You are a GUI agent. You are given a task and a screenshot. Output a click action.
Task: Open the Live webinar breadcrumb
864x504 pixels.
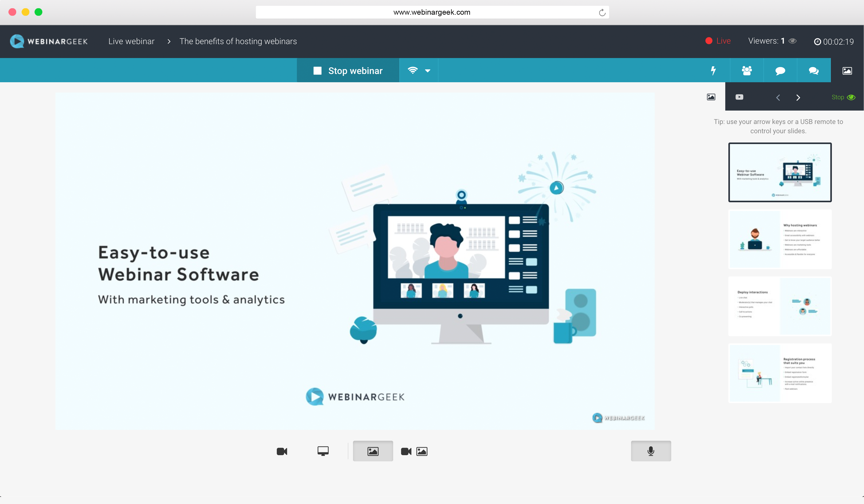(131, 41)
